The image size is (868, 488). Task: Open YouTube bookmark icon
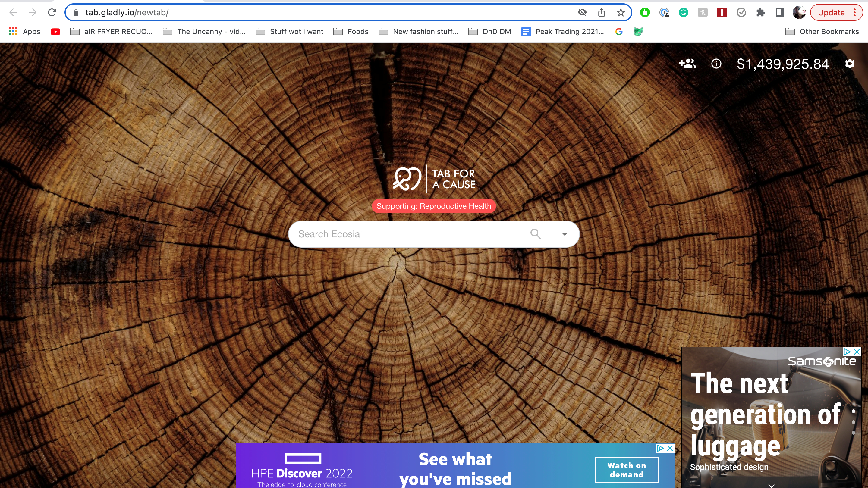coord(55,32)
